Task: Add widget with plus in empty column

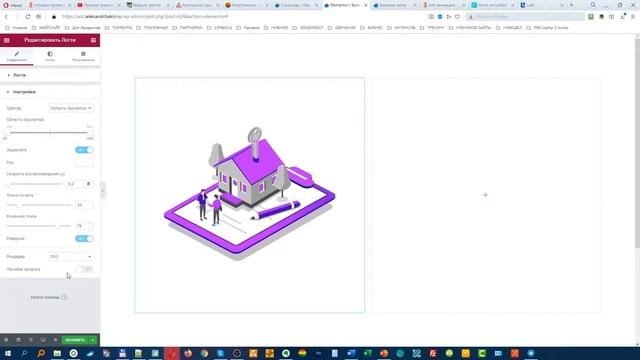Action: [x=485, y=195]
